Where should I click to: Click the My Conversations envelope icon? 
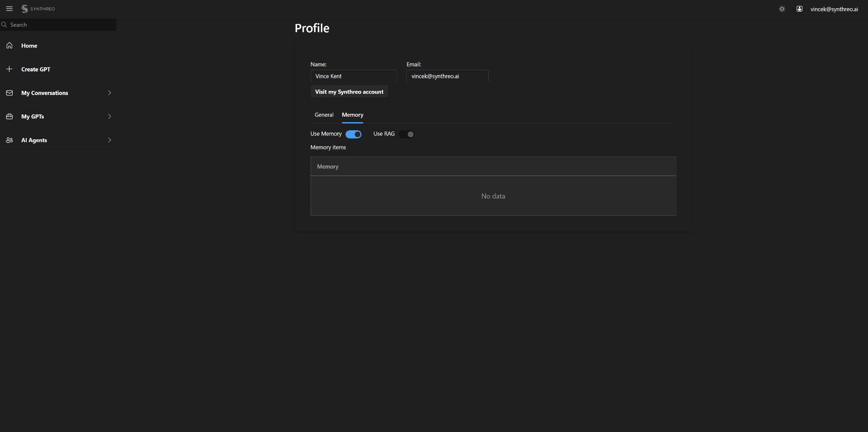click(9, 93)
